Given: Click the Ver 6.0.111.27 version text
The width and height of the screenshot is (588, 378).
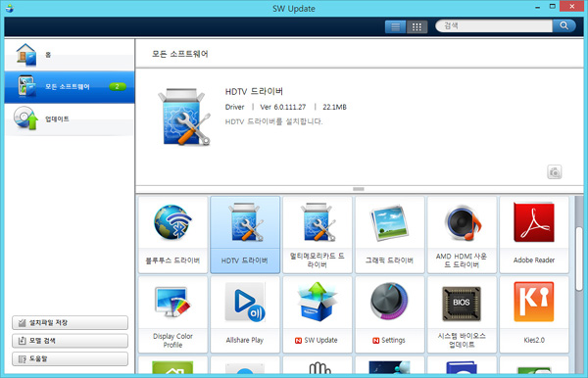Looking at the screenshot, I should tap(283, 107).
